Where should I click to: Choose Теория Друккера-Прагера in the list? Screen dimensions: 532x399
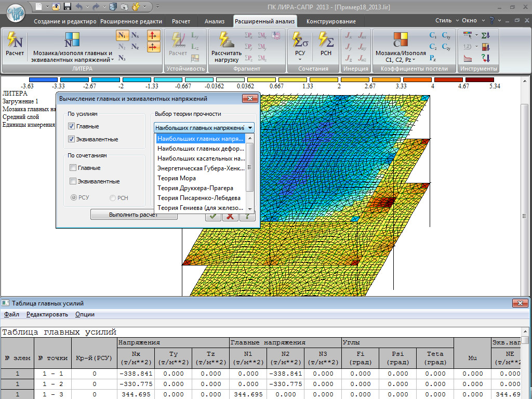[x=195, y=188]
